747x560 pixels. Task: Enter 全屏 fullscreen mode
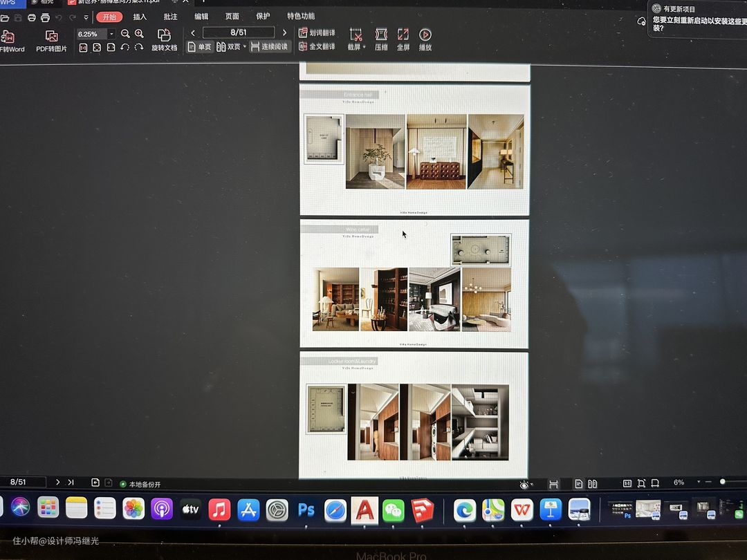403,35
